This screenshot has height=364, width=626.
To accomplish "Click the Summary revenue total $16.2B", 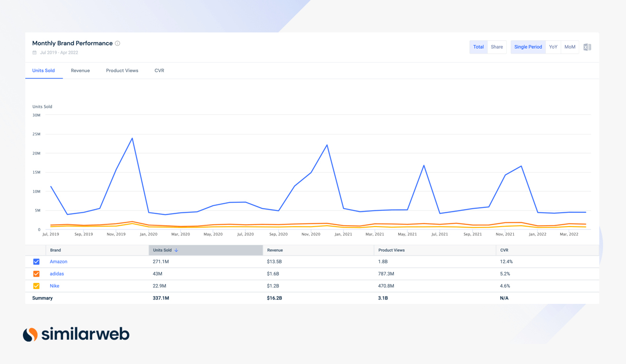I will click(x=275, y=298).
